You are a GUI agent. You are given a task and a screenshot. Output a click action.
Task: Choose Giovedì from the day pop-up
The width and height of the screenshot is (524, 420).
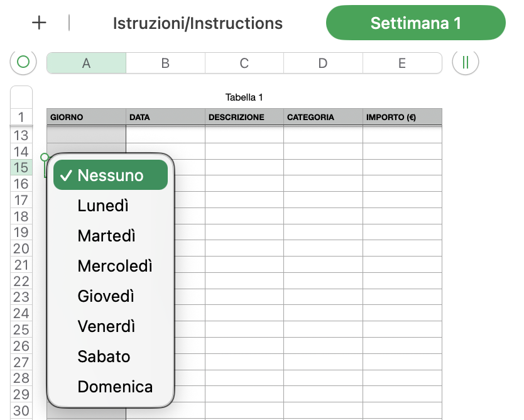coord(106,296)
